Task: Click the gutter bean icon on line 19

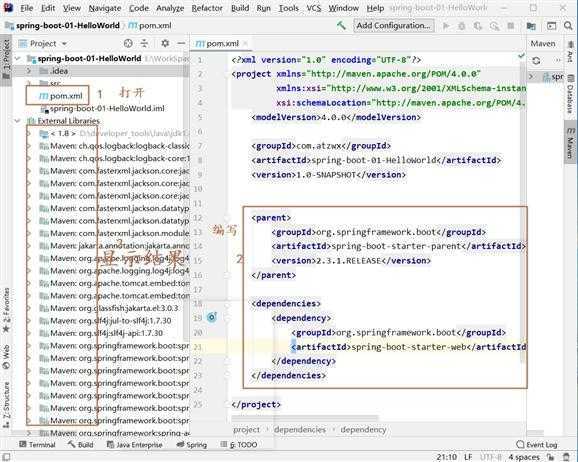Action: (212, 317)
